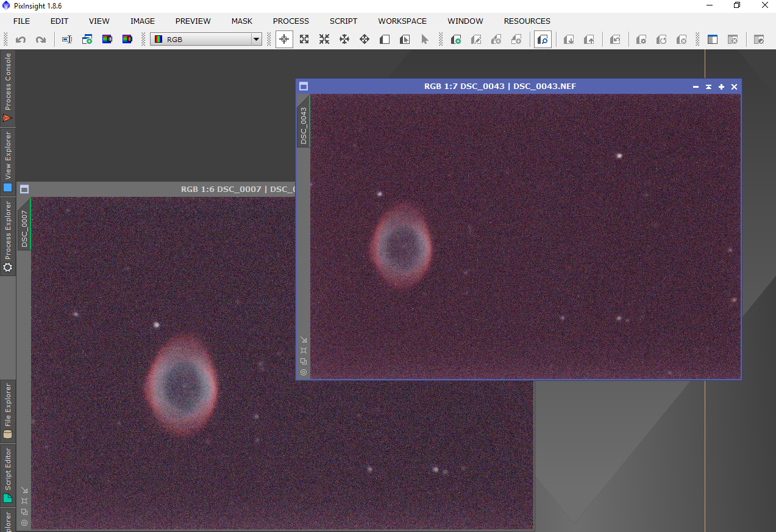
Task: Activate the Readout crosshair mode
Action: (284, 40)
